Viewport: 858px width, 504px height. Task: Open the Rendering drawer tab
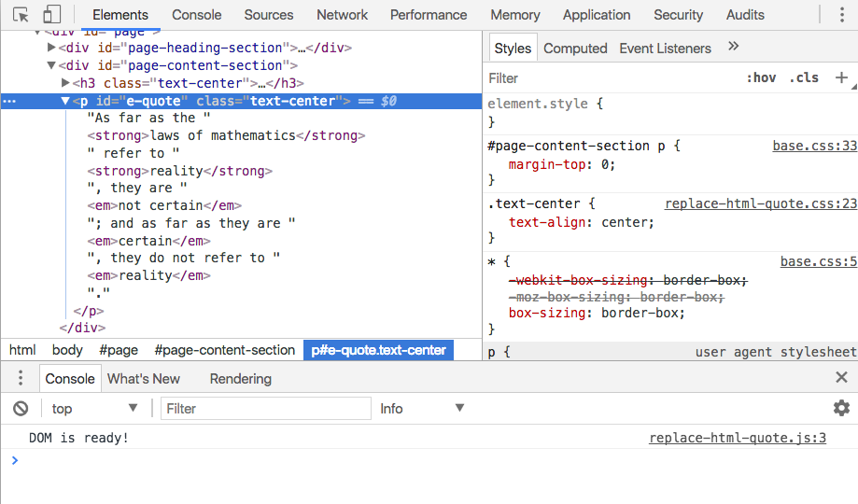click(x=240, y=379)
